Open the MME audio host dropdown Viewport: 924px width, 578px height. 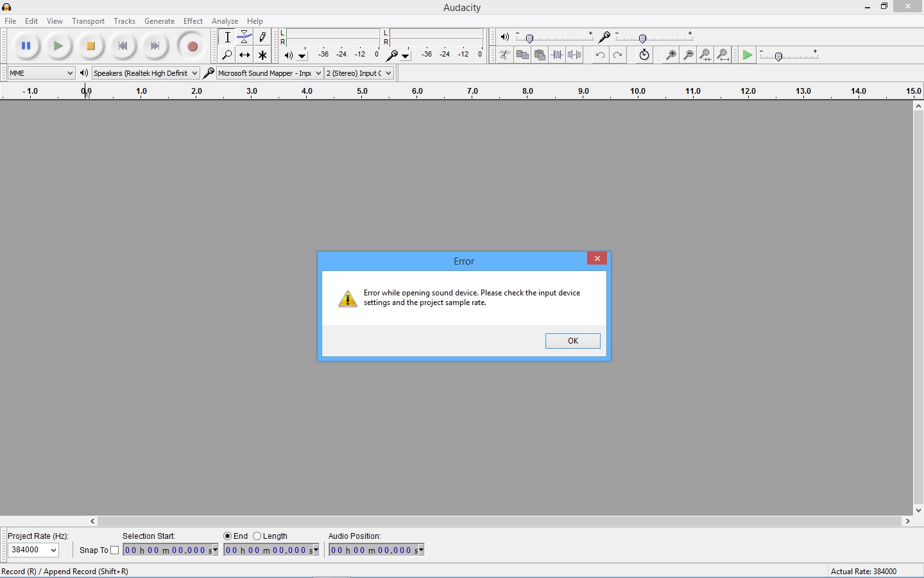click(42, 73)
